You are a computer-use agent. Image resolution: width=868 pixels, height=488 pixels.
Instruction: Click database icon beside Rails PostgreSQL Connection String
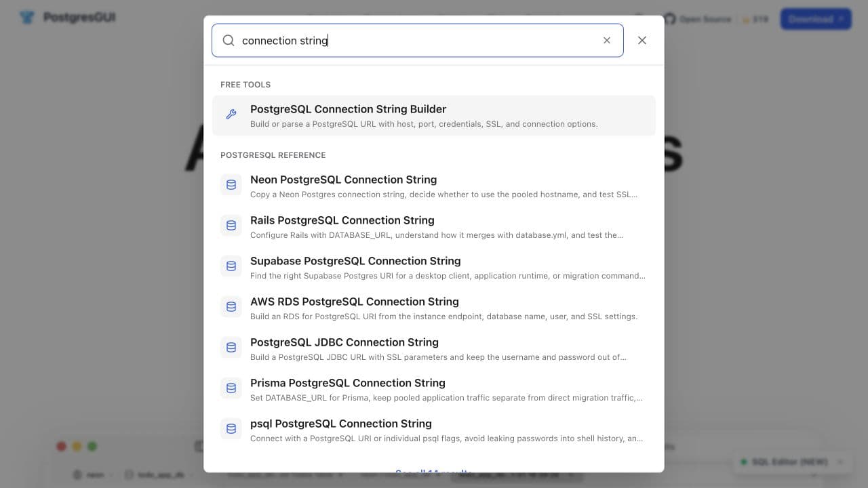pyautogui.click(x=231, y=226)
